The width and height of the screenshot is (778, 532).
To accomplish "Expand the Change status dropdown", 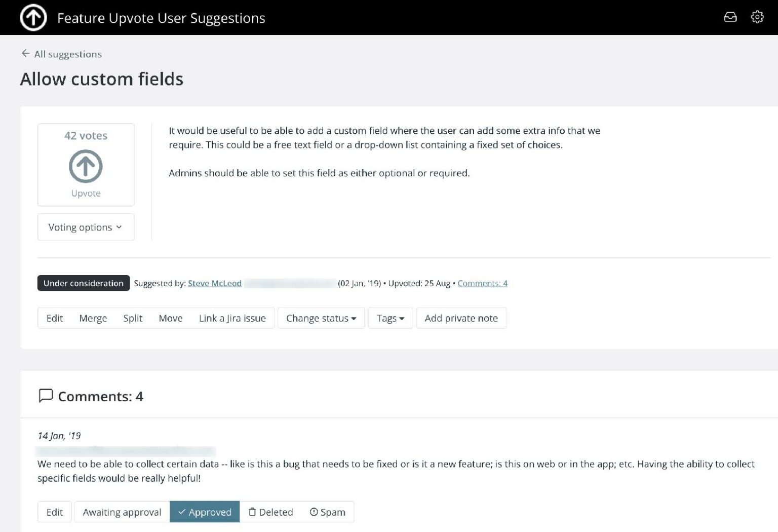I will pos(321,318).
